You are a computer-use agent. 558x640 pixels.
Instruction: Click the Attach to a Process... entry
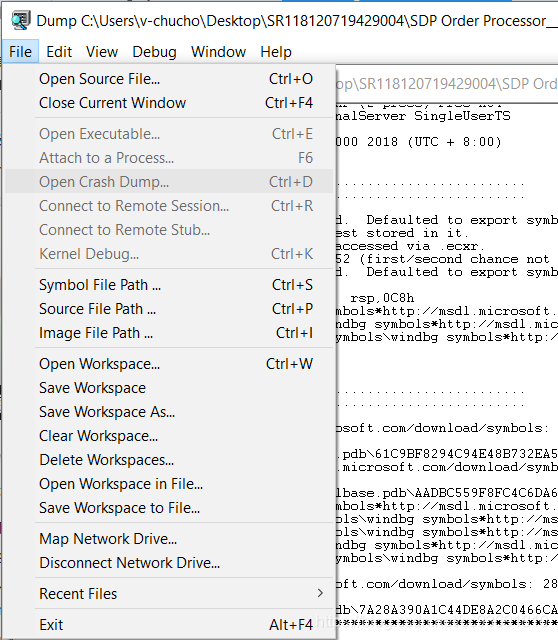click(169, 158)
